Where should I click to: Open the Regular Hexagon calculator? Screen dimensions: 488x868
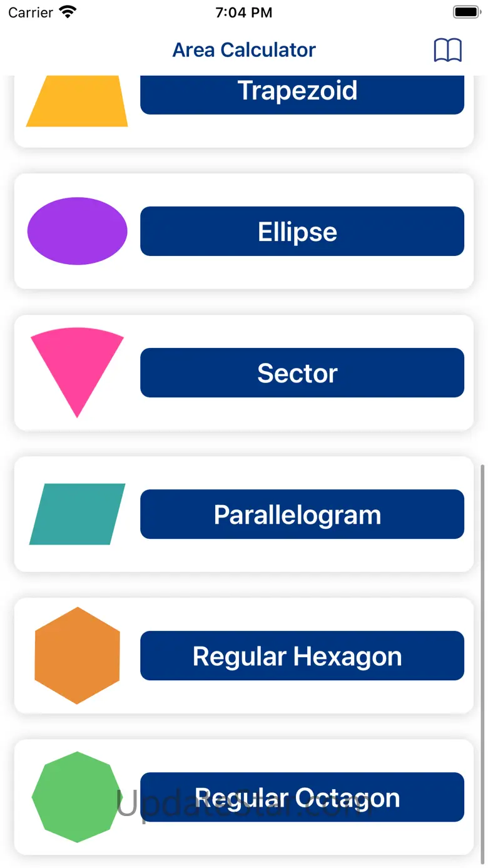point(302,655)
